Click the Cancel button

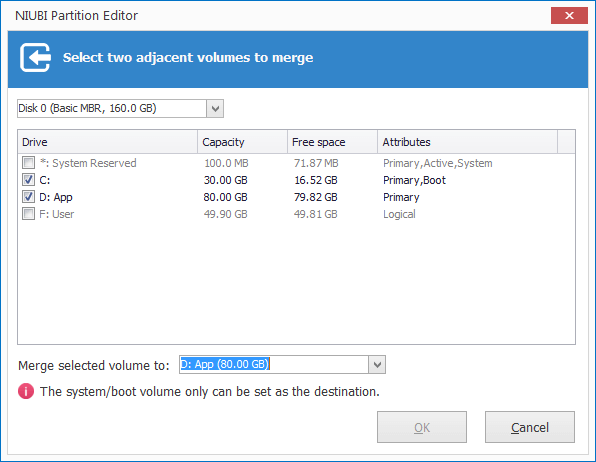coord(530,427)
